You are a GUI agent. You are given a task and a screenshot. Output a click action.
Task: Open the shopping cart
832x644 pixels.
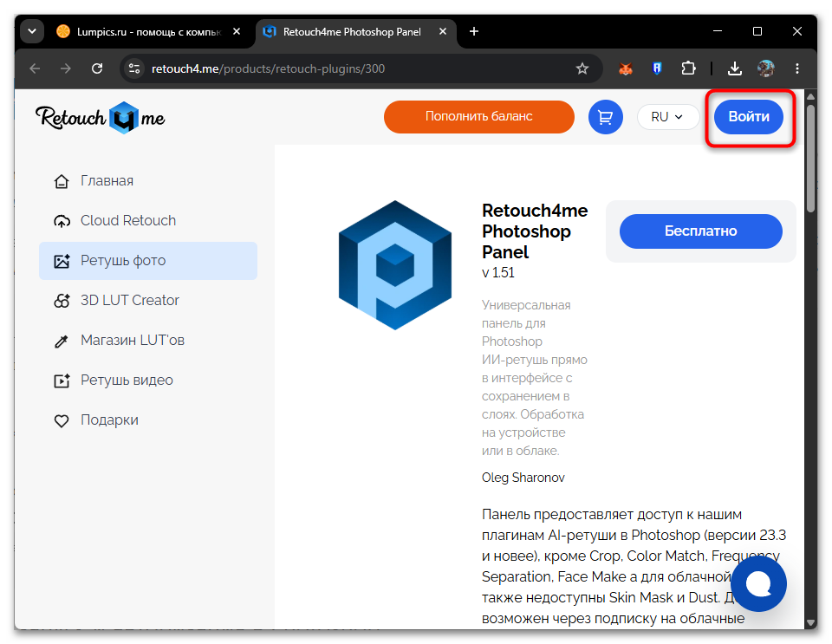(x=605, y=117)
